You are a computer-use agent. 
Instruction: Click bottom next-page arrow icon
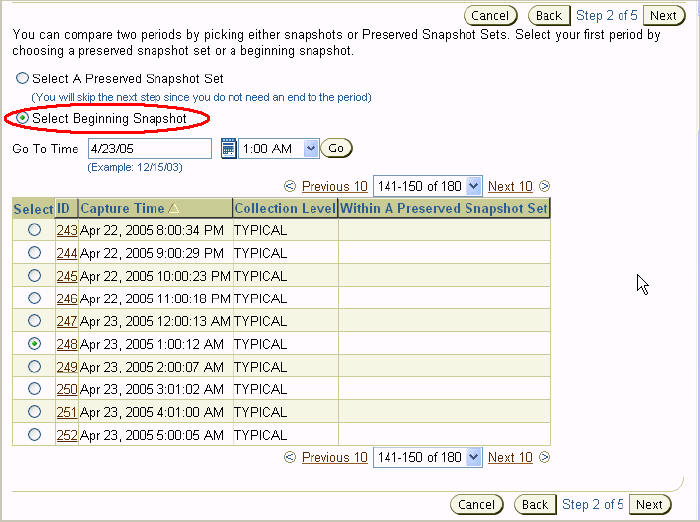coord(544,457)
